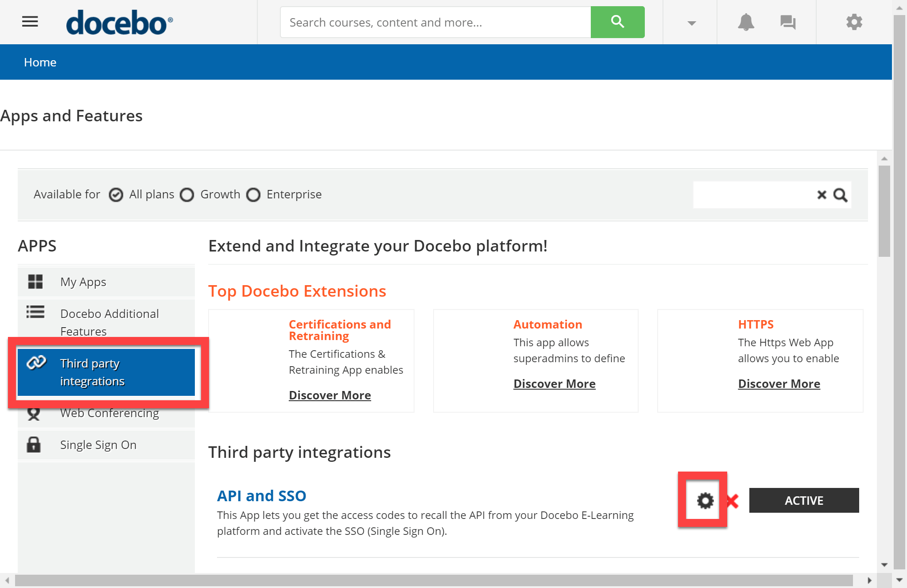Open API and SSO settings gear
This screenshot has height=588, width=907.
click(x=705, y=501)
